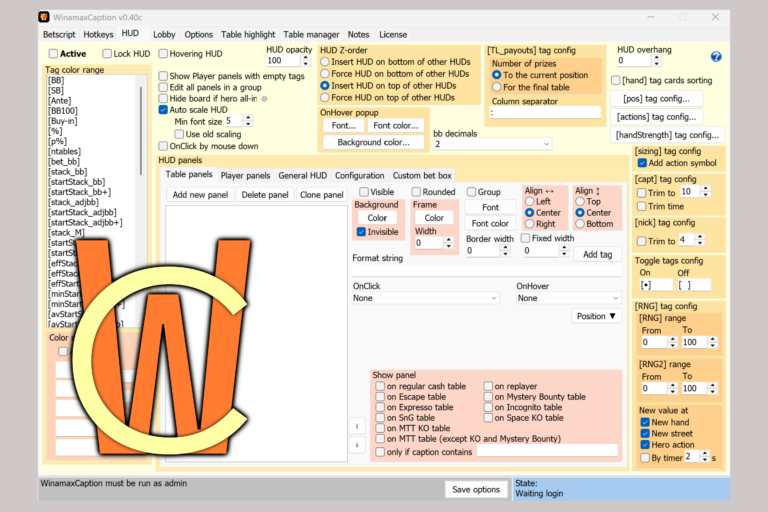Open the Hotkeys tab

98,34
